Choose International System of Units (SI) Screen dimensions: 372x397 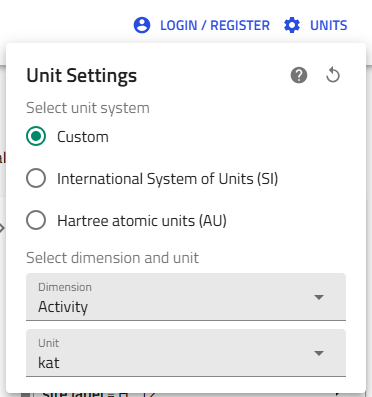(36, 178)
